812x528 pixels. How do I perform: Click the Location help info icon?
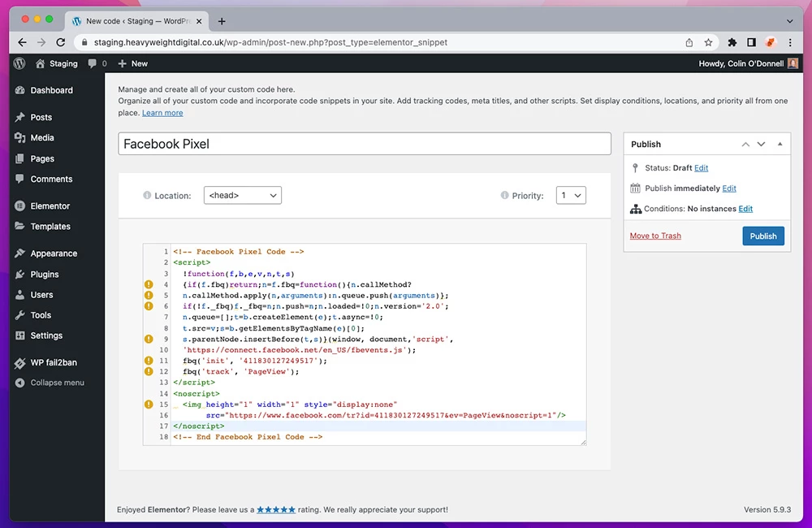147,196
